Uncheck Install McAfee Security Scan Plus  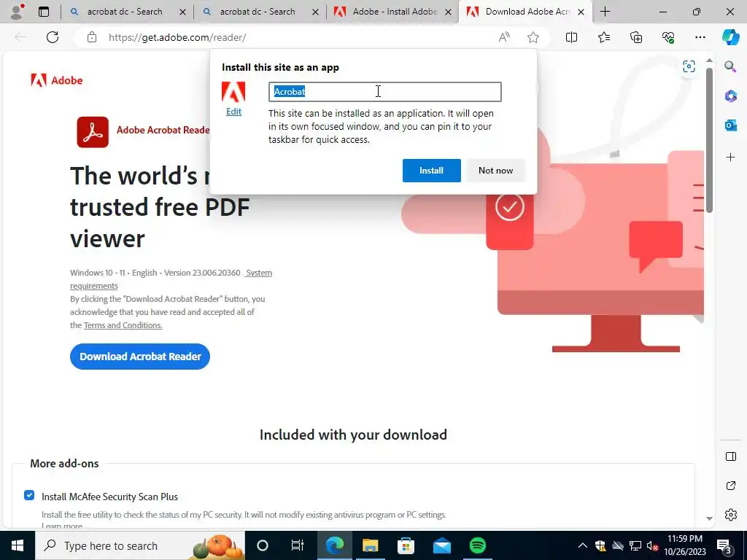[29, 495]
